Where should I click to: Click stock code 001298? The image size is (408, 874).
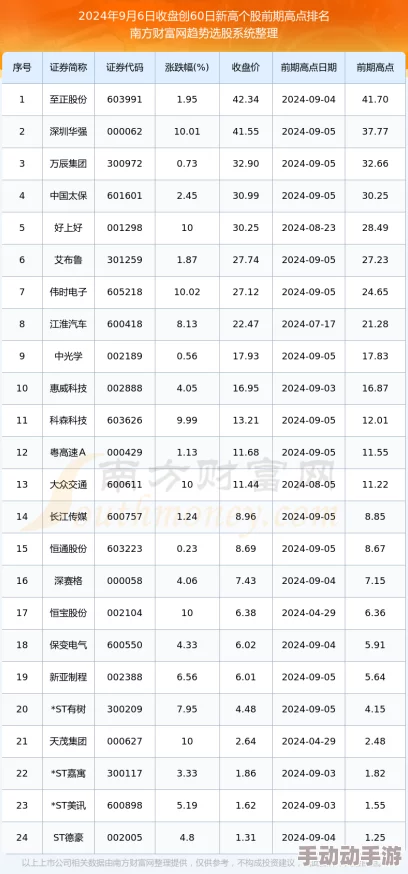pos(125,228)
